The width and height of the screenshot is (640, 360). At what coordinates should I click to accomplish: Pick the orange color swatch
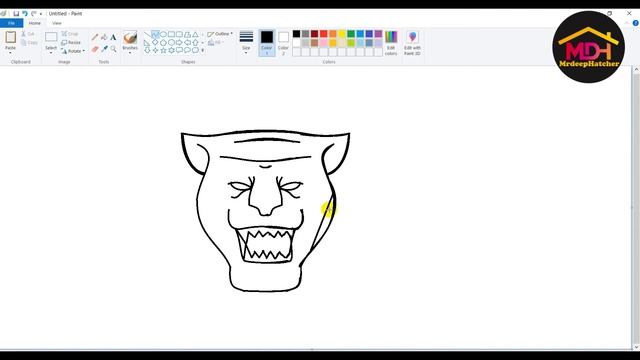tap(333, 34)
